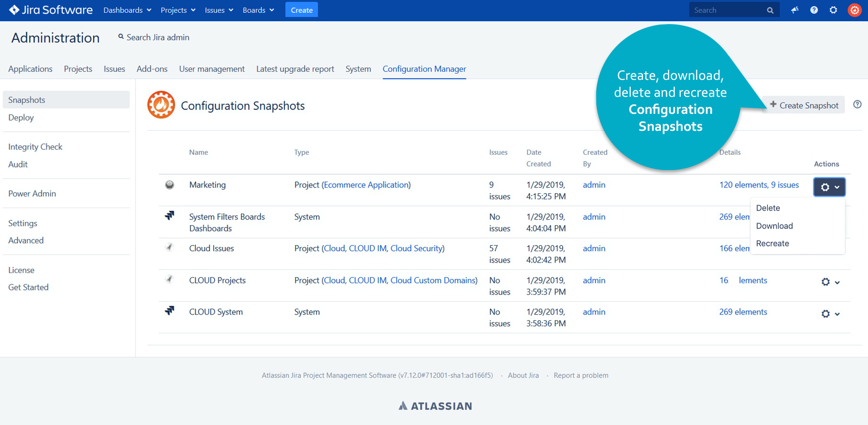Click the search magnifier icon in top bar
868x425 pixels.
coord(770,10)
